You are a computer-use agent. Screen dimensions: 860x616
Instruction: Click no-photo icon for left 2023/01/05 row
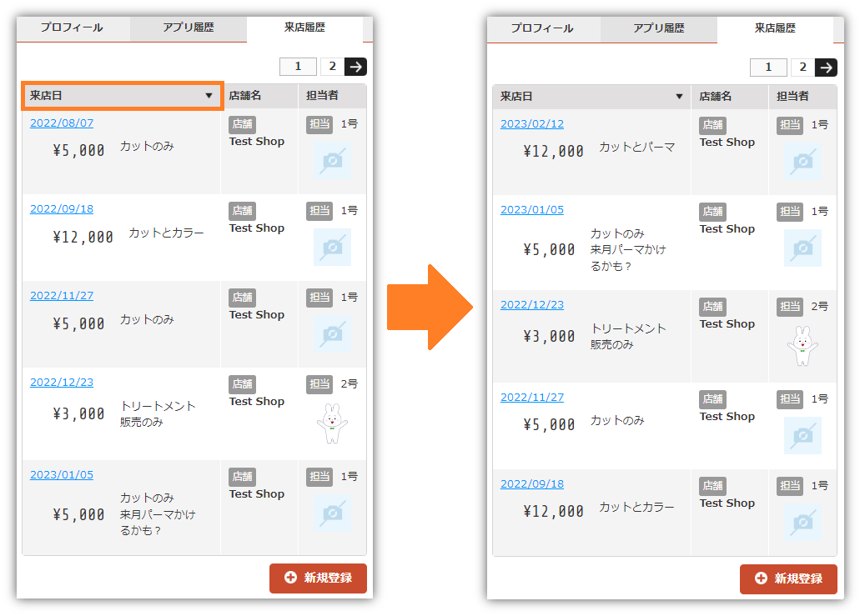pos(332,513)
